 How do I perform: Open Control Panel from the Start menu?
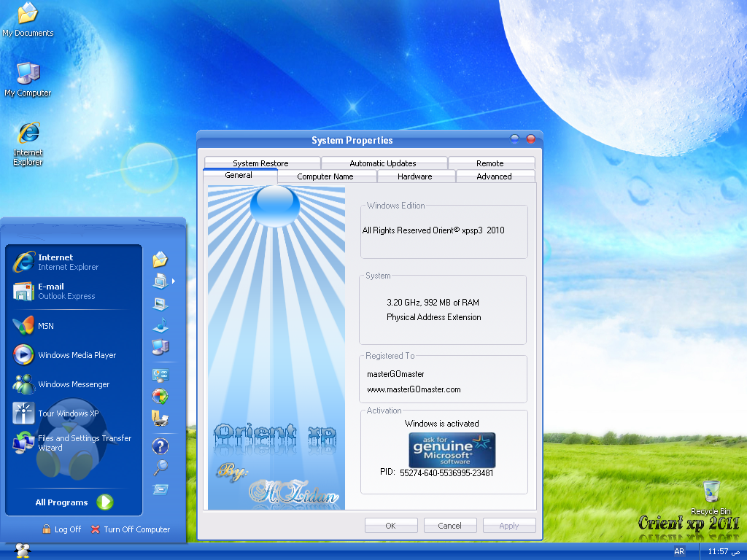pos(159,376)
